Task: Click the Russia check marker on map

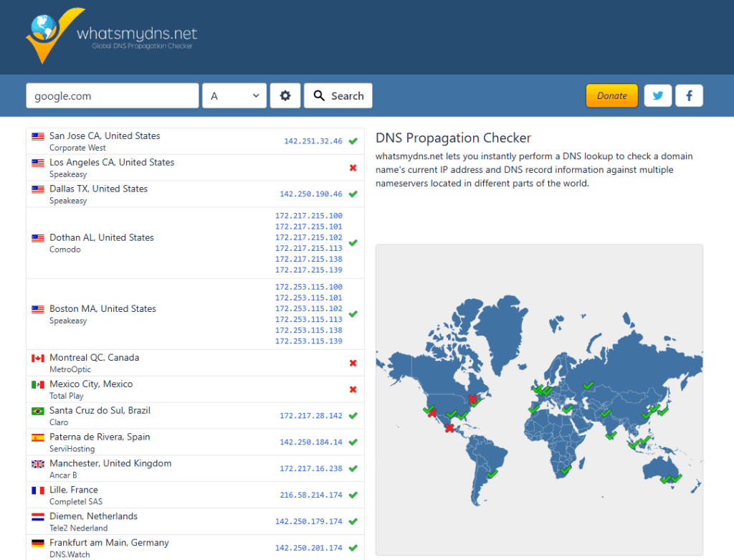Action: pos(588,385)
